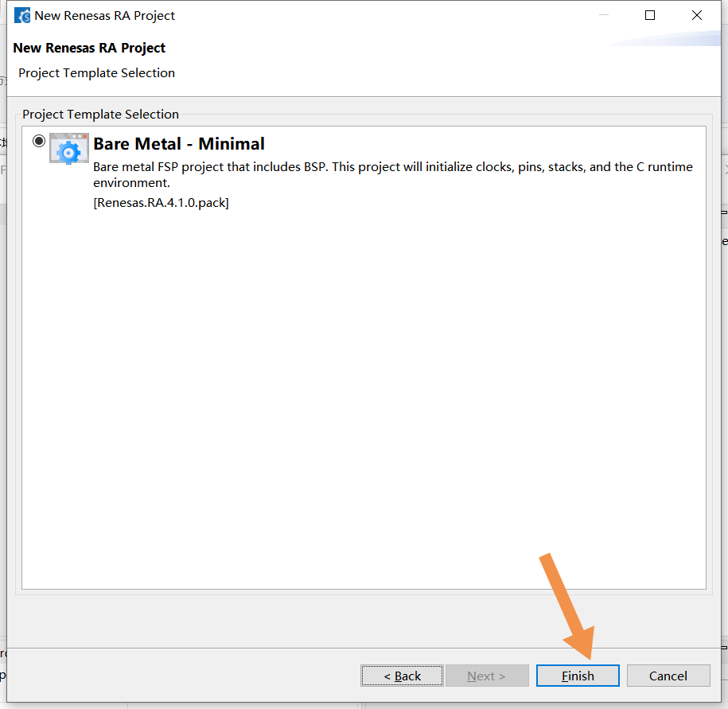
Task: Click the e2 studio icon in title bar
Action: [22, 15]
